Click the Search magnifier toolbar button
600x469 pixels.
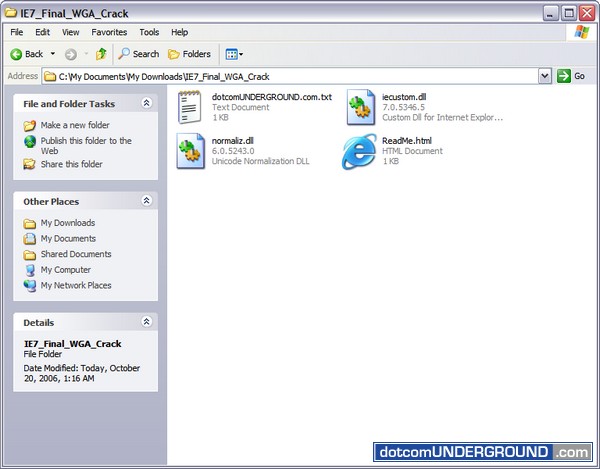pyautogui.click(x=139, y=54)
